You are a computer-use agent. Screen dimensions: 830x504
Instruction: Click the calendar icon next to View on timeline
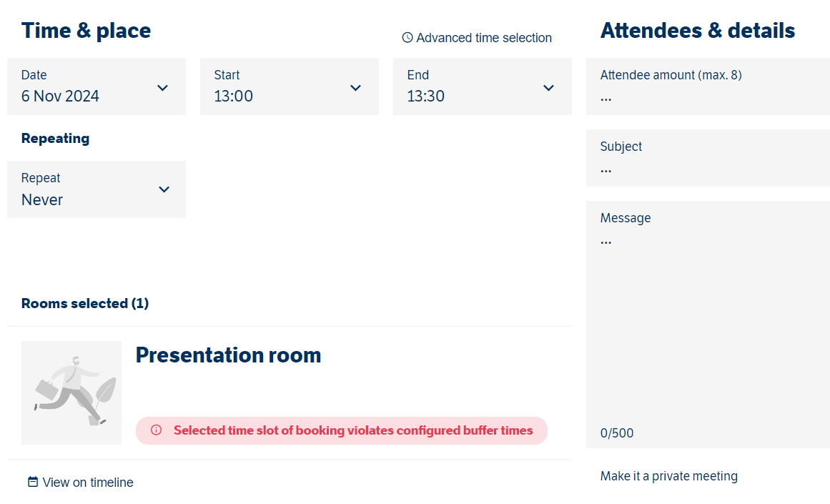[x=33, y=482]
